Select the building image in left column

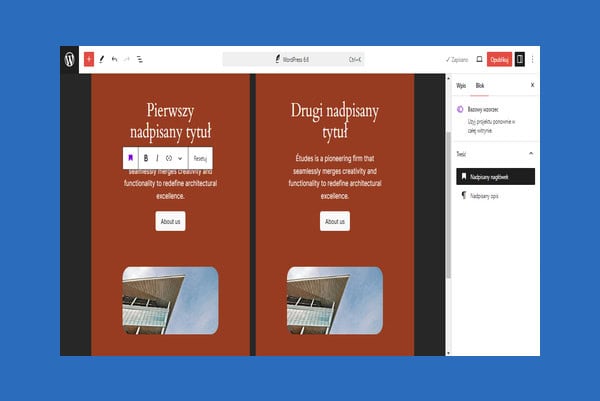[170, 301]
